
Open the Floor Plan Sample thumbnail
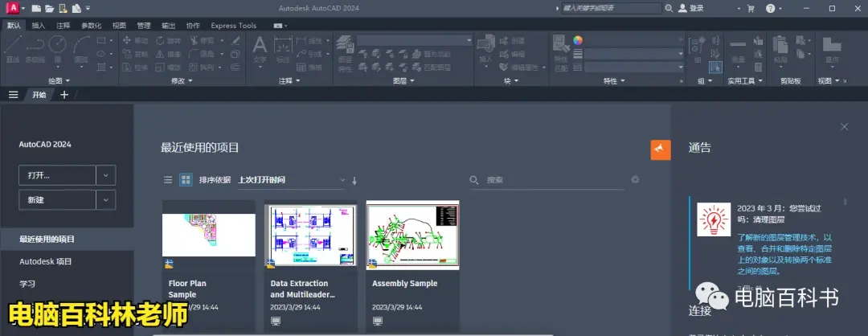coord(209,235)
